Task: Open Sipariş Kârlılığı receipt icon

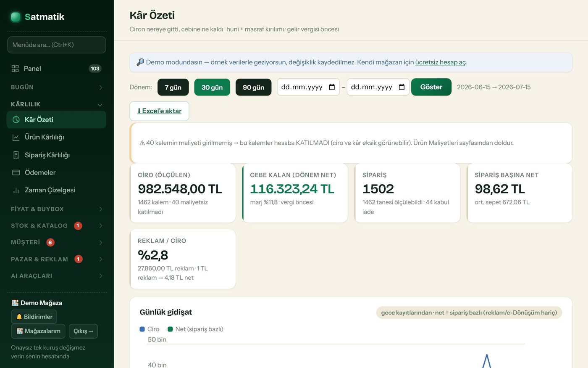Action: 16,155
